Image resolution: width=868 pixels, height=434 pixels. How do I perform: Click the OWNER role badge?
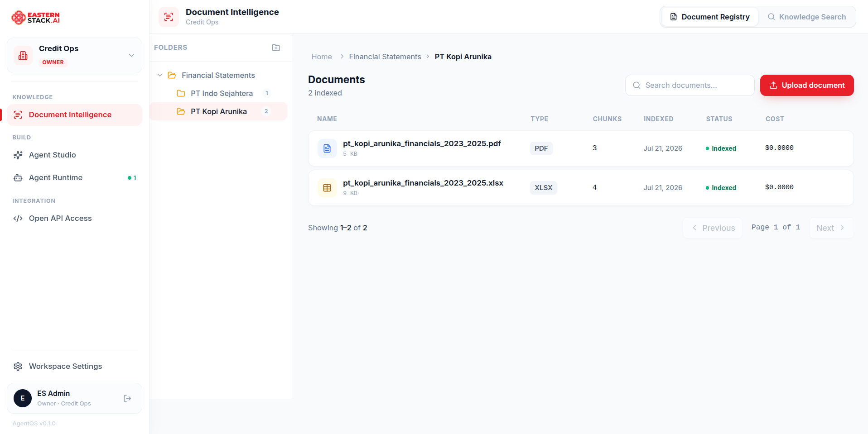pyautogui.click(x=53, y=62)
